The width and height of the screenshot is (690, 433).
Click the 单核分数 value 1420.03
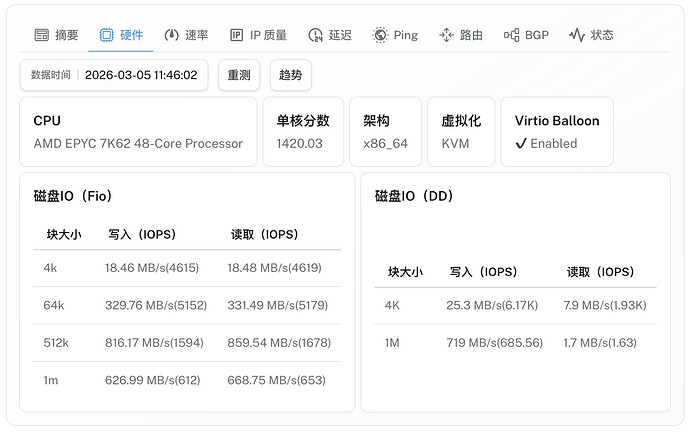point(299,143)
